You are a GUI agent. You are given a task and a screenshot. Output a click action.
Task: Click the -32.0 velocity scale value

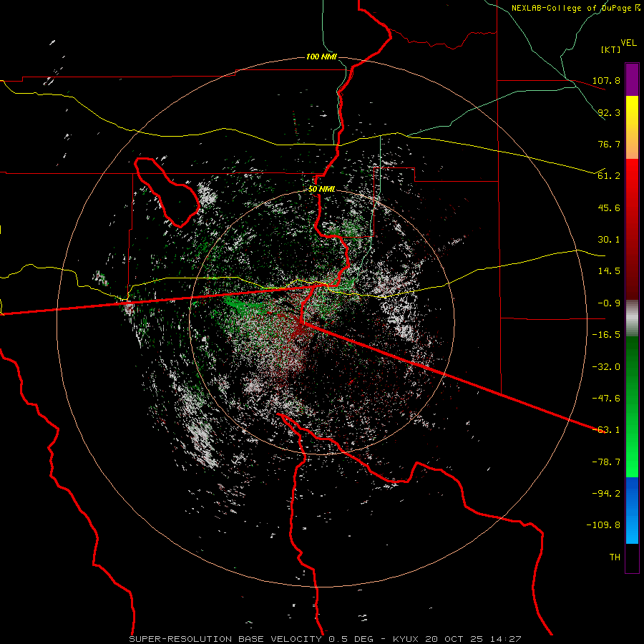[606, 366]
